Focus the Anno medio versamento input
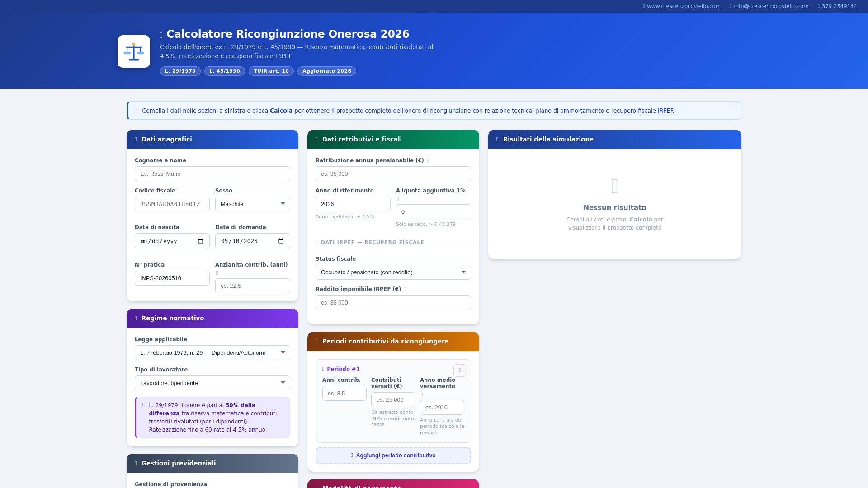868x488 pixels. point(442,408)
